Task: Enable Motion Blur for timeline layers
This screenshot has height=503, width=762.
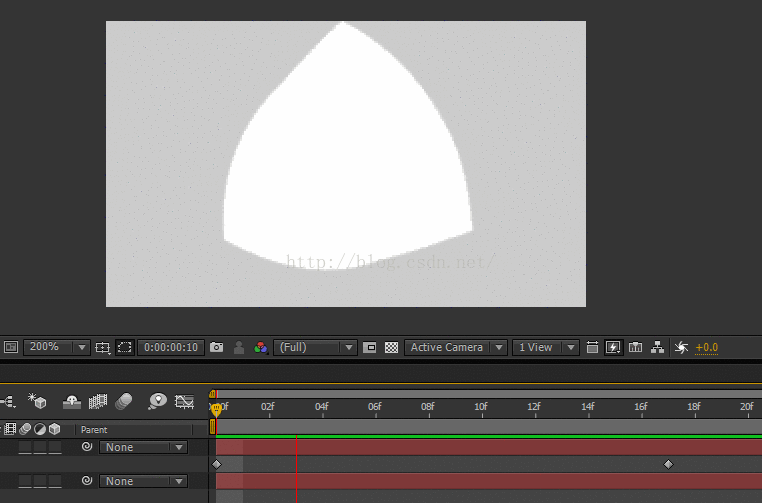Action: 123,401
